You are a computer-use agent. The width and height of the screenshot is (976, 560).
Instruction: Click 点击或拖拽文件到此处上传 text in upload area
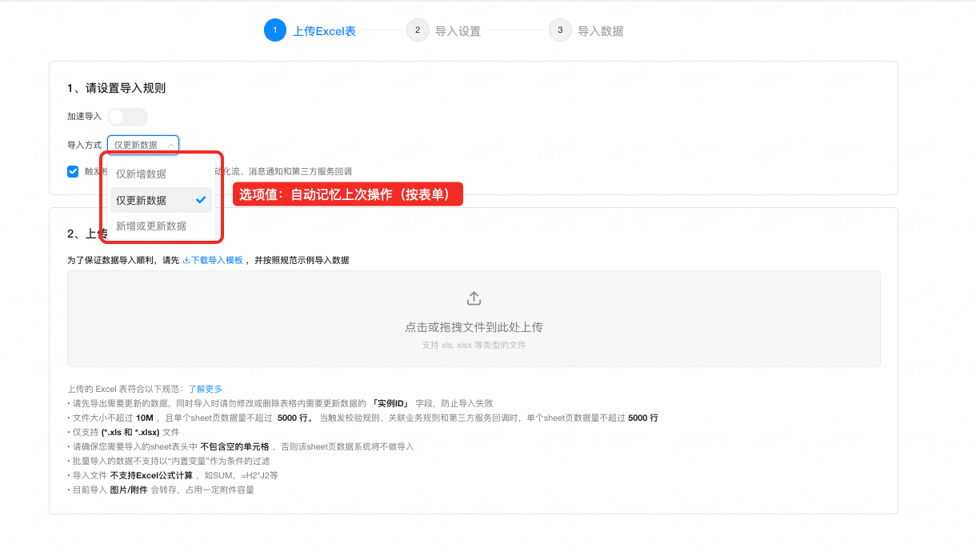pos(474,327)
